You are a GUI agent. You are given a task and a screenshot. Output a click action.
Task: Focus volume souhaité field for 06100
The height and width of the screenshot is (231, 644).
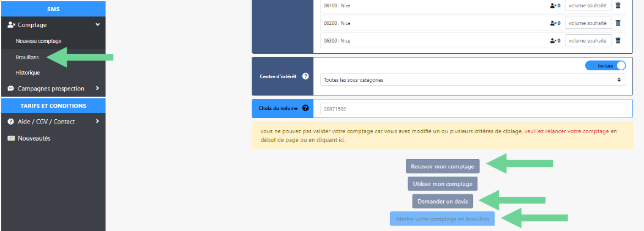coord(588,5)
